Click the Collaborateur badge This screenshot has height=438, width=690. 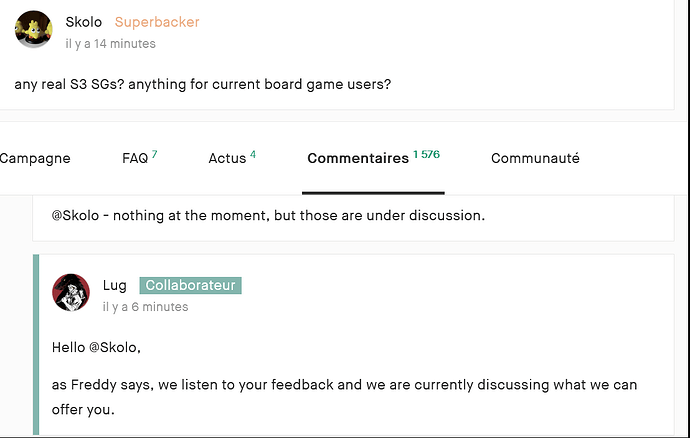[191, 285]
